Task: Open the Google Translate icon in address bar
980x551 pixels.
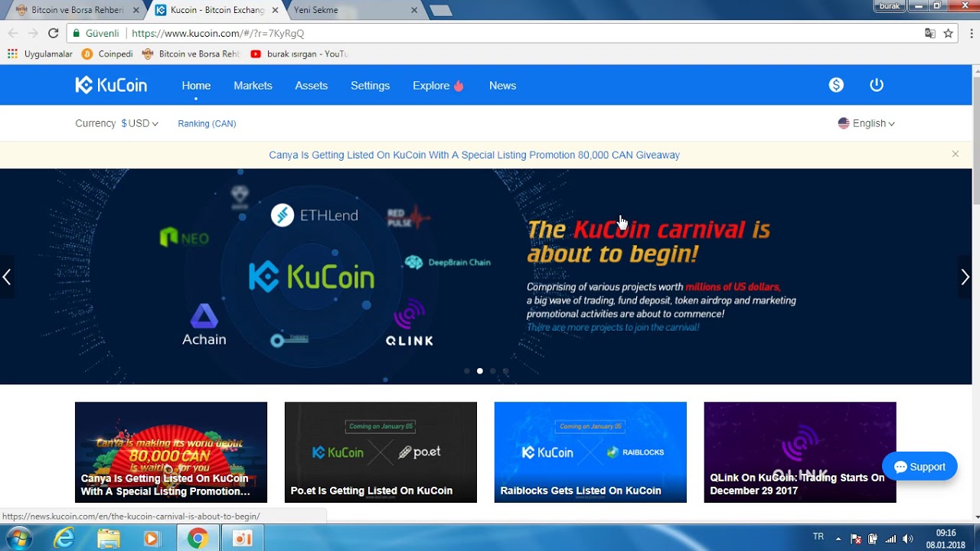Action: pos(929,33)
